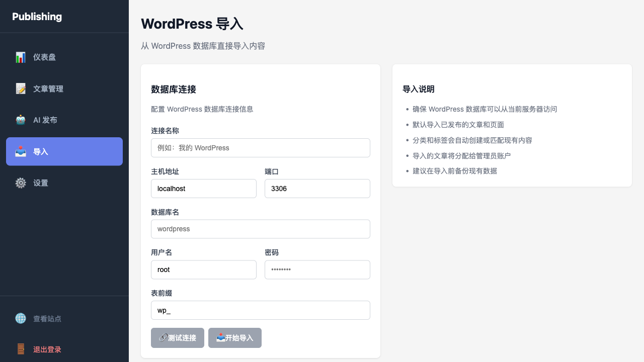Open the AI 发布 section
Viewport: 644px width, 362px height.
click(64, 120)
